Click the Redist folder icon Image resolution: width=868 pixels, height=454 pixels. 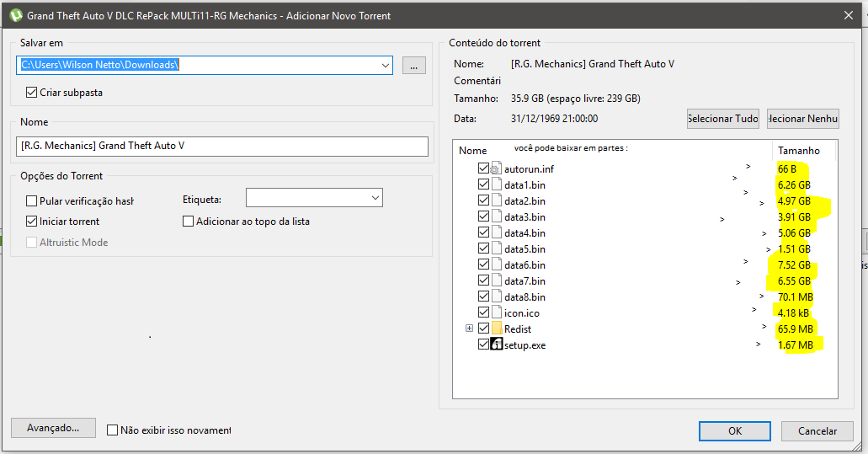[x=497, y=328]
